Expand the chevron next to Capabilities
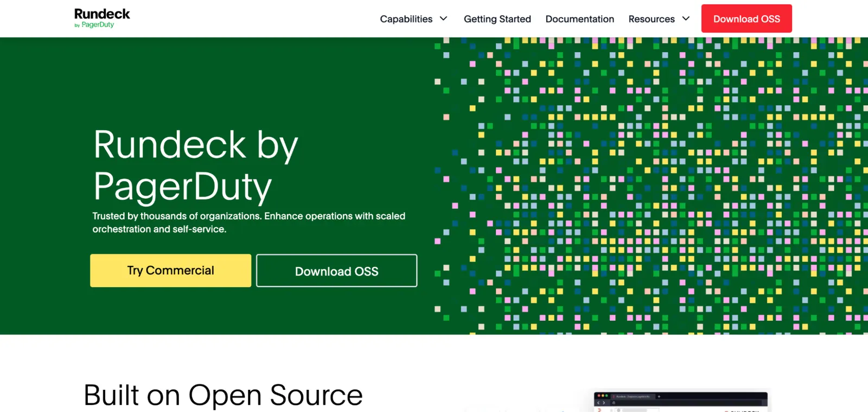Viewport: 868px width, 412px height. [443, 18]
